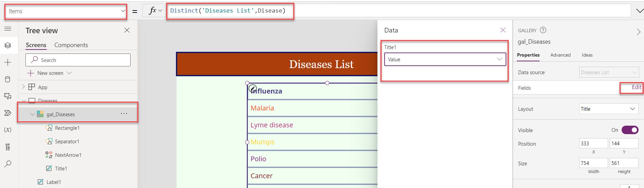Select the Malaria gallery row
This screenshot has height=188, width=644.
click(x=312, y=108)
